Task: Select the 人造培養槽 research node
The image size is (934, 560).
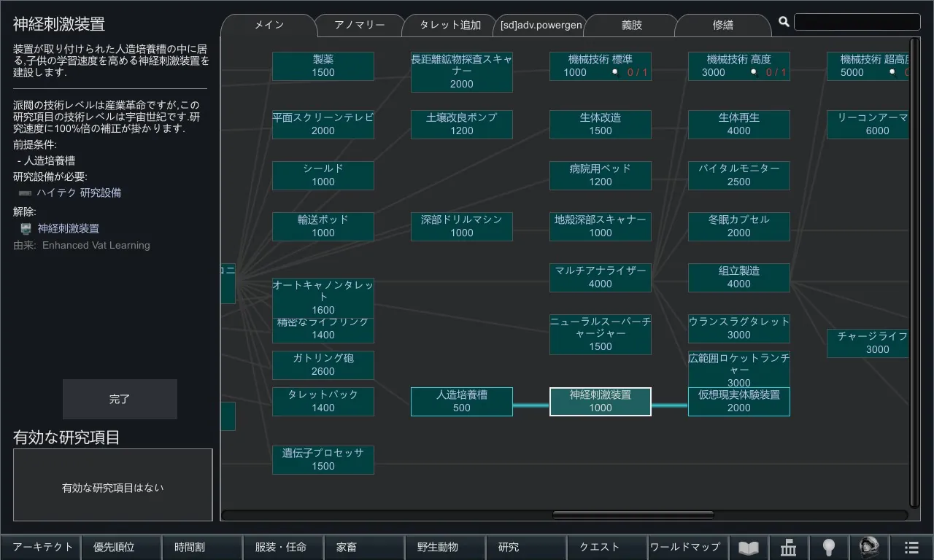Action: (x=461, y=402)
